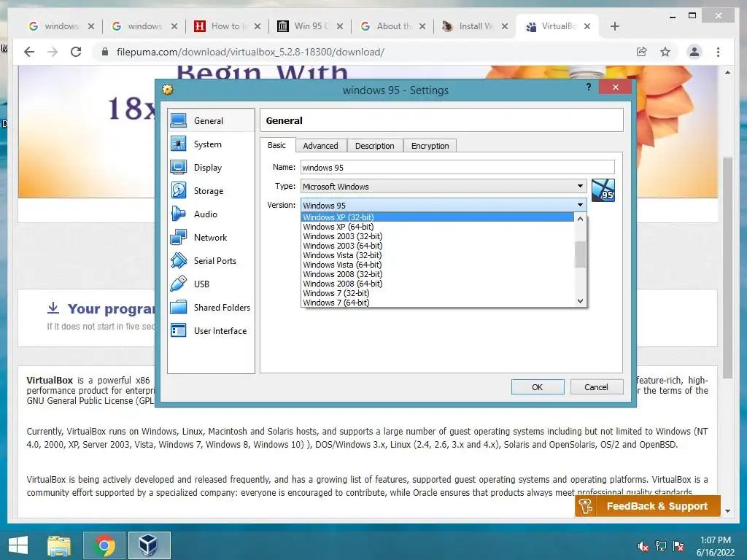747x560 pixels.
Task: Close the VirtualBox browser tab
Action: point(587,26)
